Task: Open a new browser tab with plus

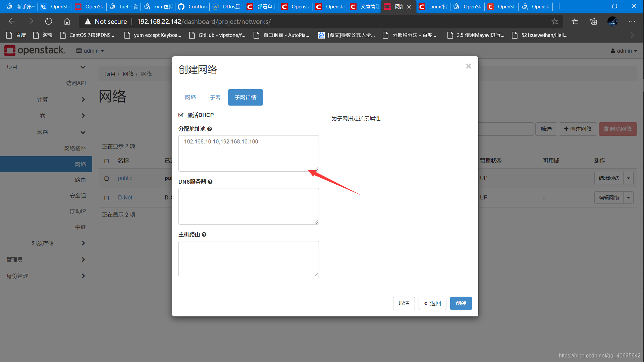Action: (559, 6)
